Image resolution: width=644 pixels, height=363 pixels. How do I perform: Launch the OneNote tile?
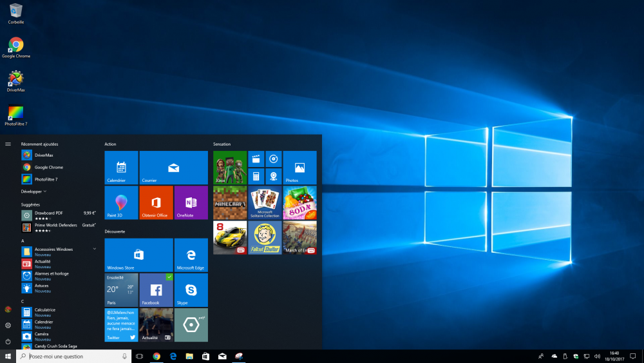(191, 202)
